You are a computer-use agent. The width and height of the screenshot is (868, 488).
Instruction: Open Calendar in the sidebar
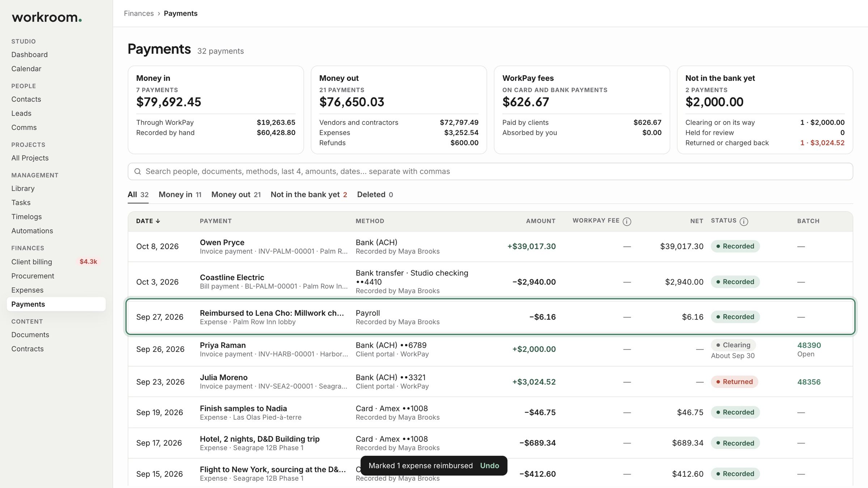pyautogui.click(x=26, y=69)
